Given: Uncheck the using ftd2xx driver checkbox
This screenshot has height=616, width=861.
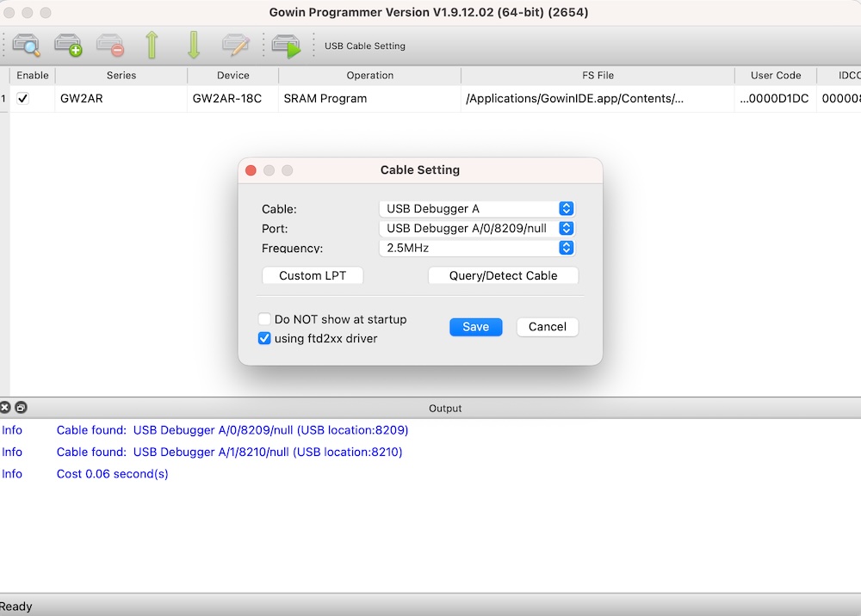Looking at the screenshot, I should (265, 339).
